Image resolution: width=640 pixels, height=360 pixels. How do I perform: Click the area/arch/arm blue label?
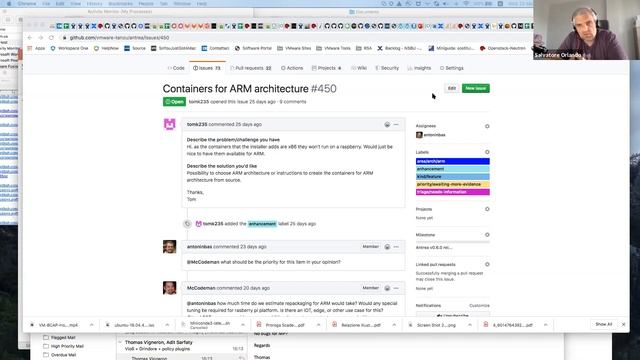453,161
